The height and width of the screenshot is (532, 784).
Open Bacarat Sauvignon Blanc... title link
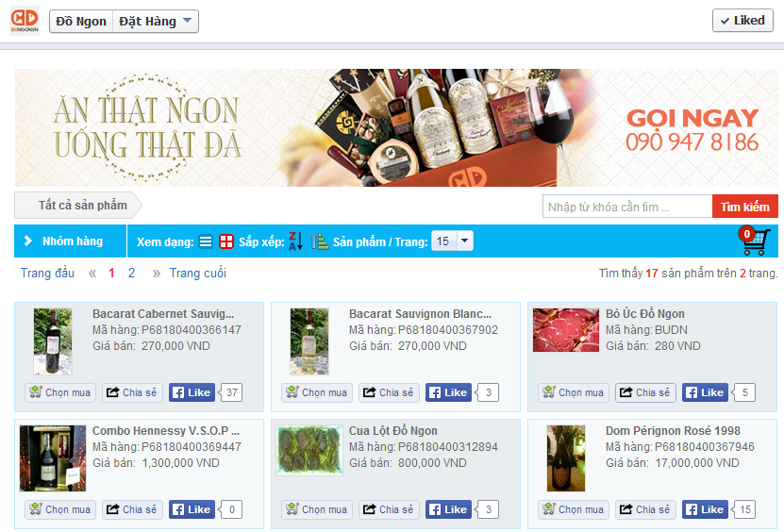[420, 314]
